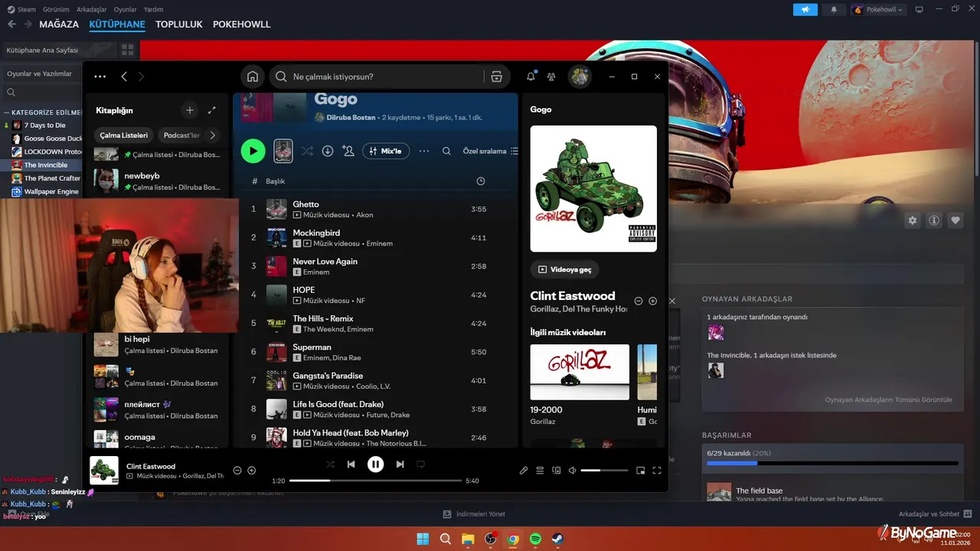
Task: Enter Spotify full screen mode
Action: [657, 471]
